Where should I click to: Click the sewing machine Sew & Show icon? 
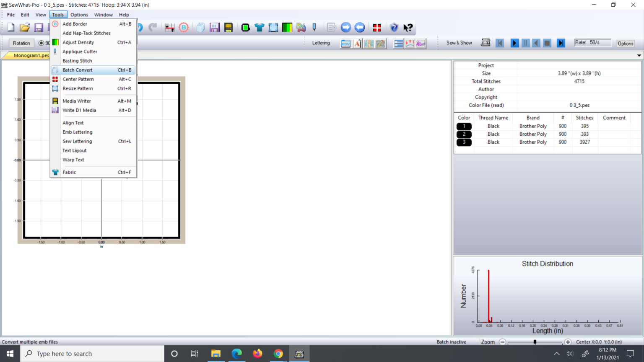pos(486,43)
